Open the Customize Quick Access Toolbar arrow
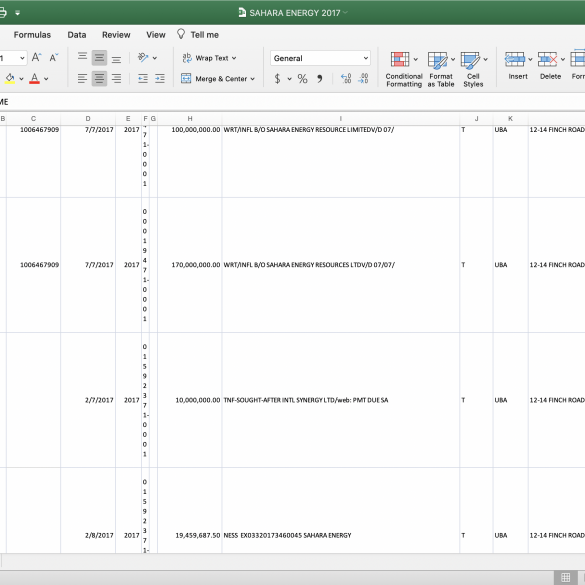The width and height of the screenshot is (585, 585). point(18,13)
